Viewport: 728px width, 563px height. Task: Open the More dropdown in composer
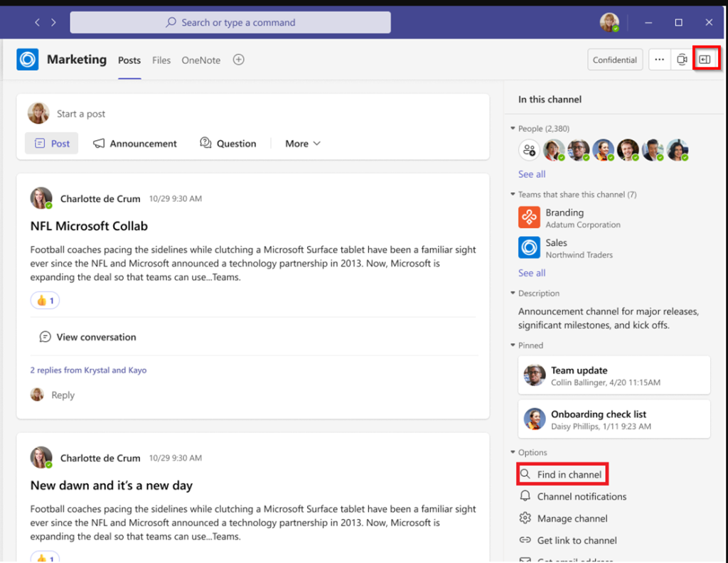point(303,144)
